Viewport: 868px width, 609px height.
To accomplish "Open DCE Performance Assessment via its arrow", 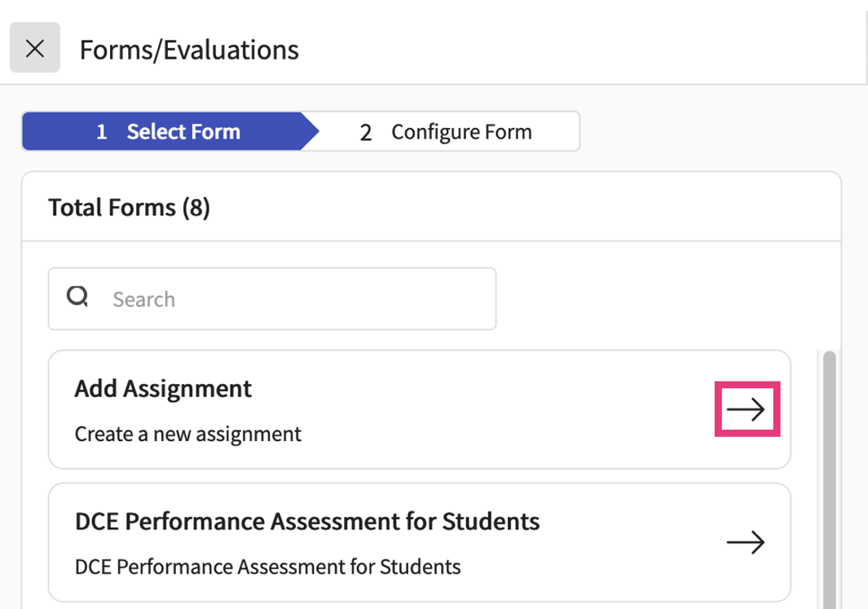I will (x=745, y=542).
